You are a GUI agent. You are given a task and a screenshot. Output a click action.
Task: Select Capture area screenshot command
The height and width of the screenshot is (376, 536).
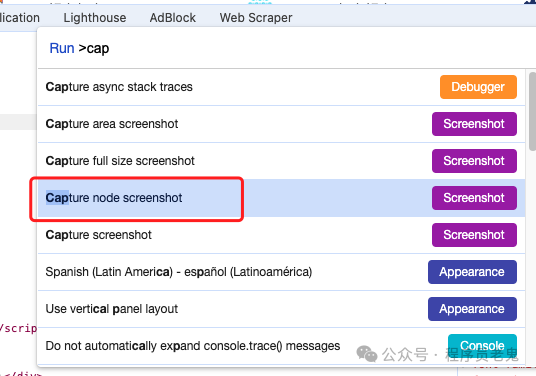pyautogui.click(x=281, y=124)
